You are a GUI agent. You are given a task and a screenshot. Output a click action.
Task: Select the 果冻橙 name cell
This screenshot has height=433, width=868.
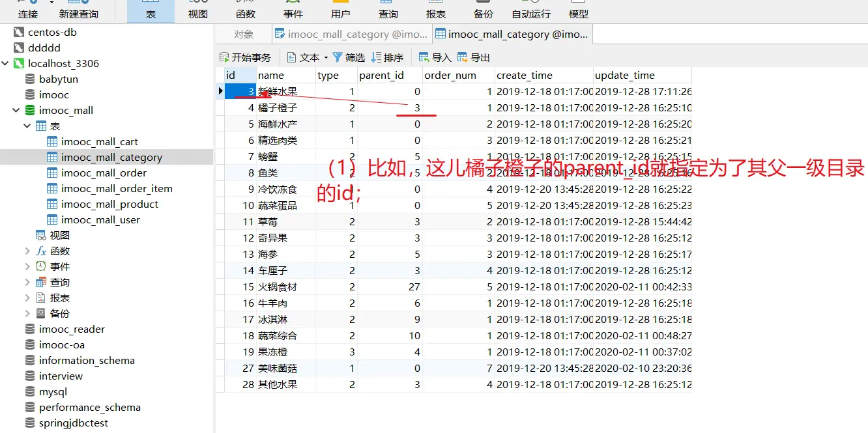tap(285, 352)
